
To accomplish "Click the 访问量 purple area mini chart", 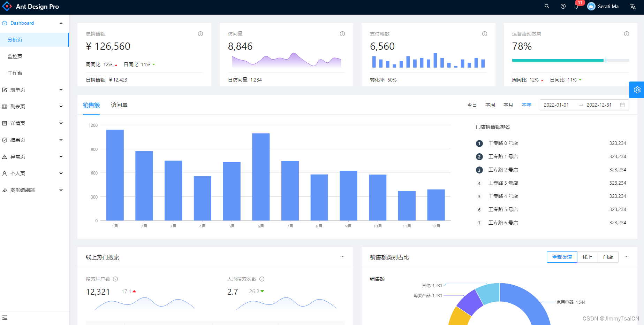I will (287, 60).
